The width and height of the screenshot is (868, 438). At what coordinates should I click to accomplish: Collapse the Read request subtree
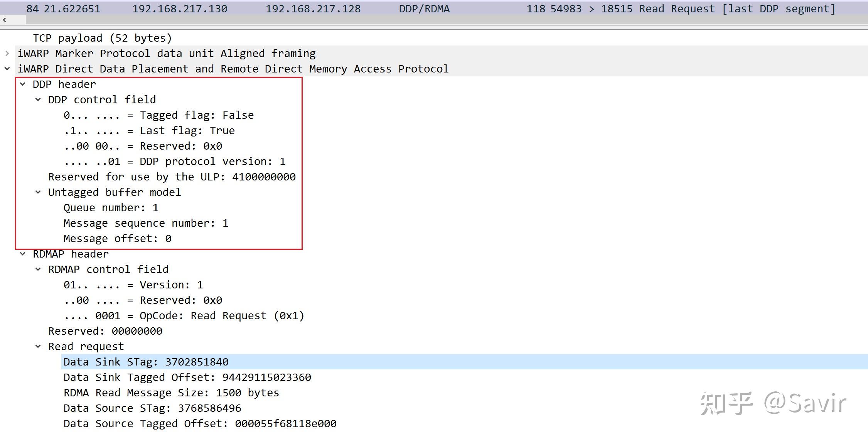38,346
